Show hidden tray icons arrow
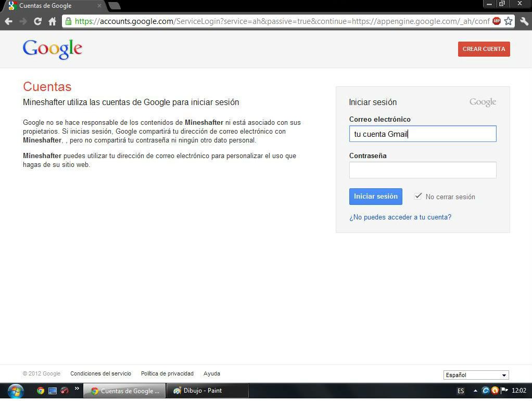Viewport: 532px width, 401px height. coord(475,391)
